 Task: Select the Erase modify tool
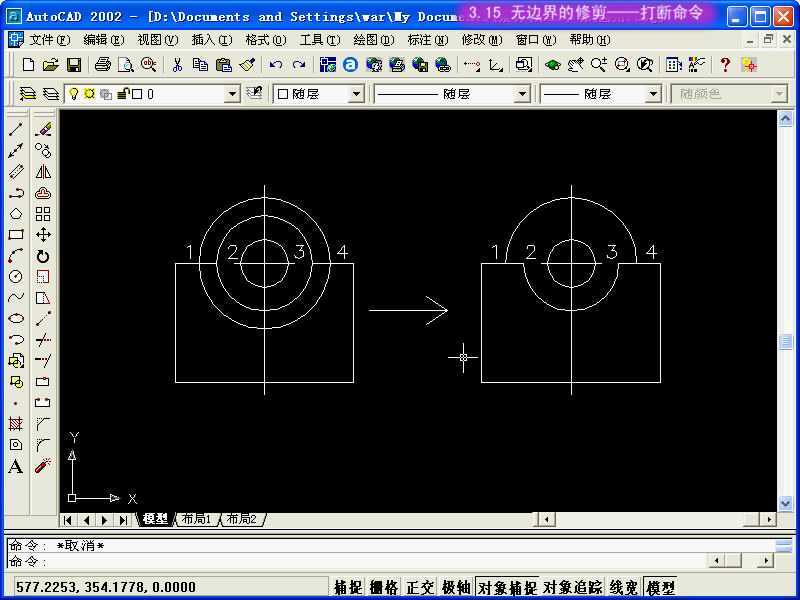43,130
